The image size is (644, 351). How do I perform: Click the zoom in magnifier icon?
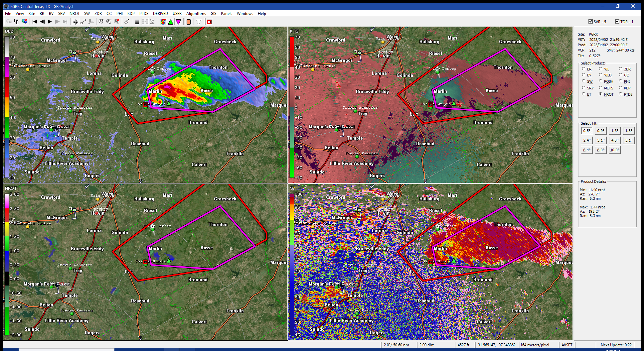pos(101,22)
